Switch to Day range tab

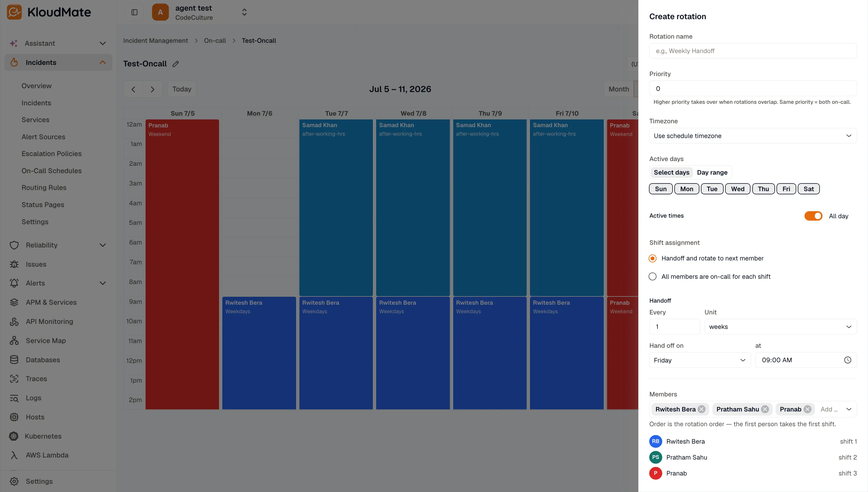(x=712, y=173)
